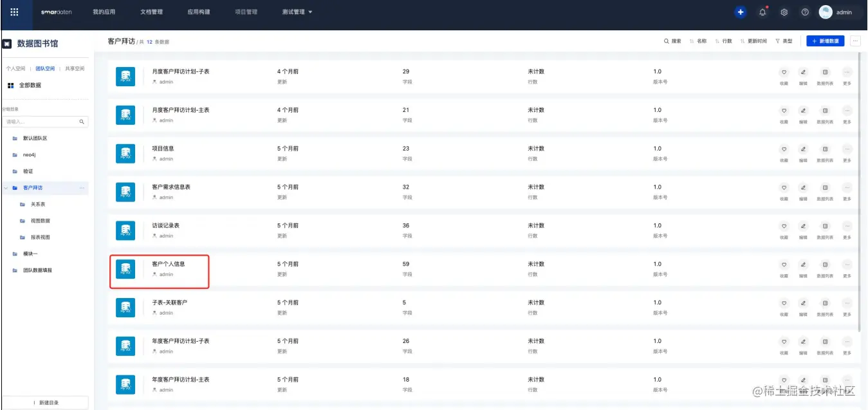
Task: Open settings gear icon in header
Action: coord(784,12)
